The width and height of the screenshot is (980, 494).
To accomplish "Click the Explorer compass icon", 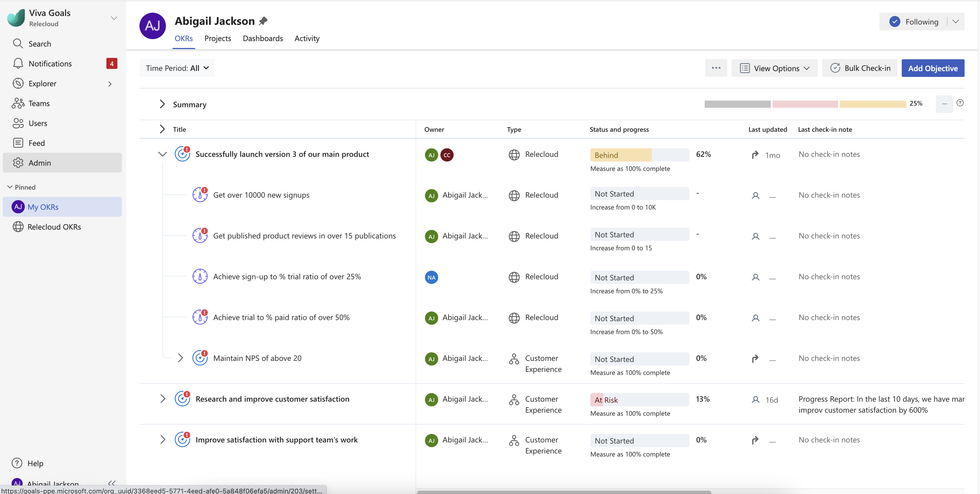I will click(x=18, y=83).
